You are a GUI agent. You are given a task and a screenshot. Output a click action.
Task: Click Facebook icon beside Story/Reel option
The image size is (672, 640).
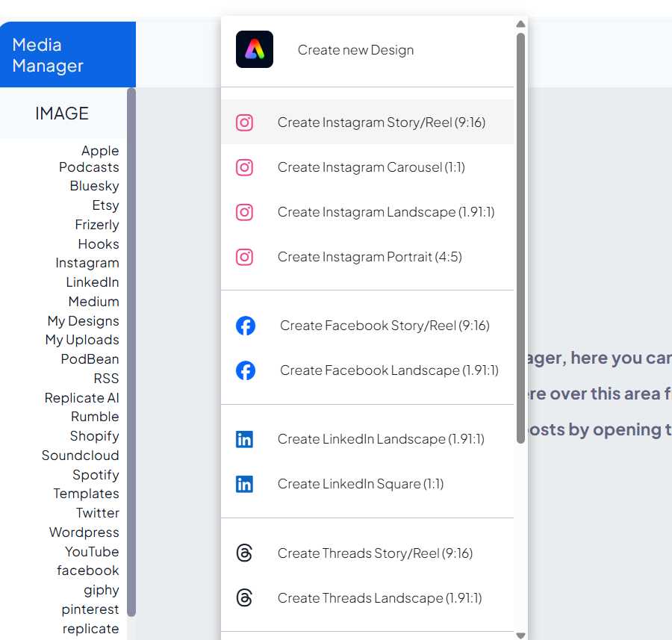point(246,326)
